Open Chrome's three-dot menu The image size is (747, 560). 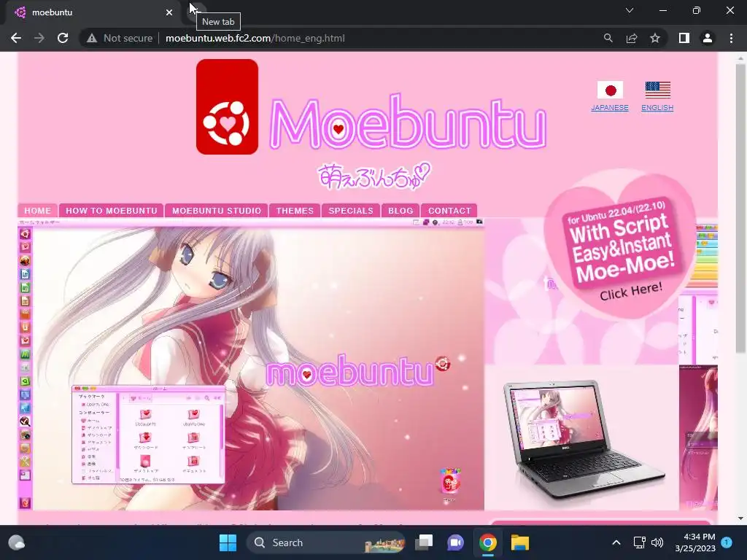tap(731, 38)
